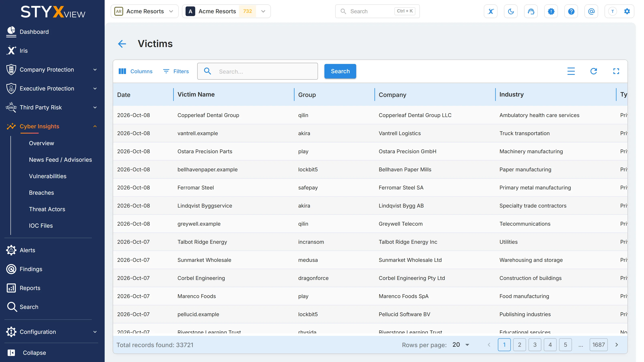Screen dimensions: 644x362
Task: Refresh the victims table
Action: 593,71
